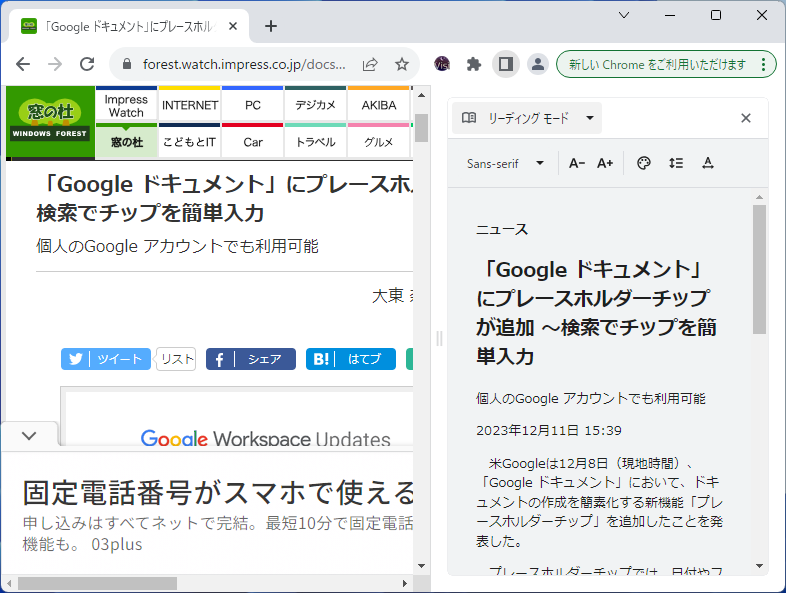Click the author name 大東
Viewport: 786px width, 593px height.
tap(388, 296)
